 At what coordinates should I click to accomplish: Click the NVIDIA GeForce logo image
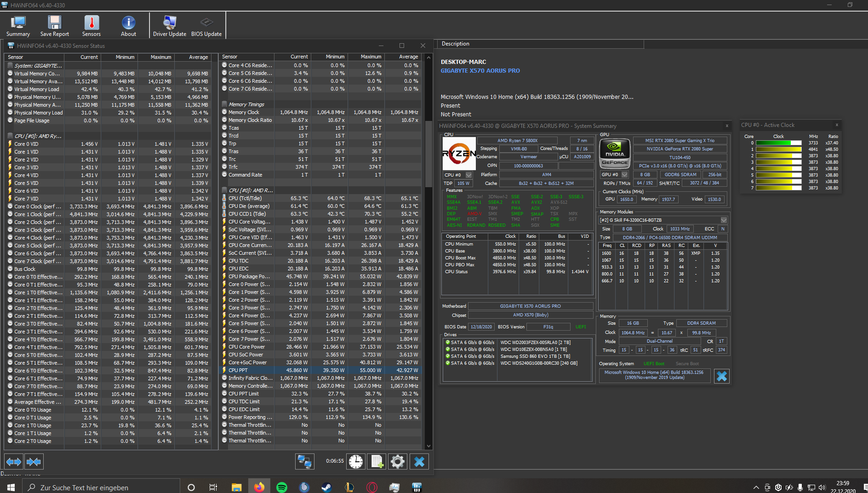click(615, 154)
